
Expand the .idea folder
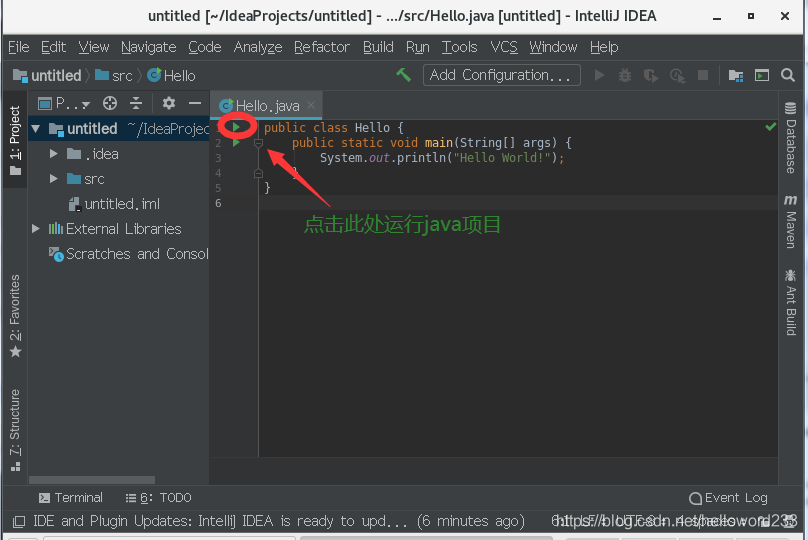pyautogui.click(x=53, y=154)
